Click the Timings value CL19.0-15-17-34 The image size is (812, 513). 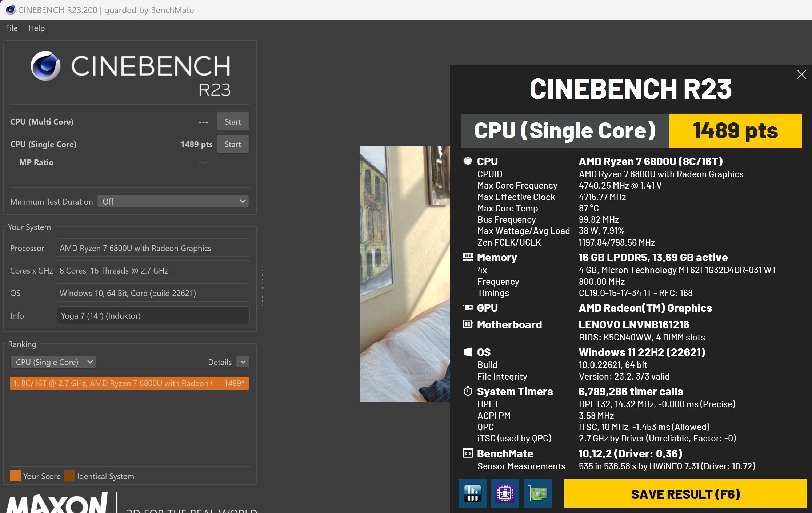636,293
